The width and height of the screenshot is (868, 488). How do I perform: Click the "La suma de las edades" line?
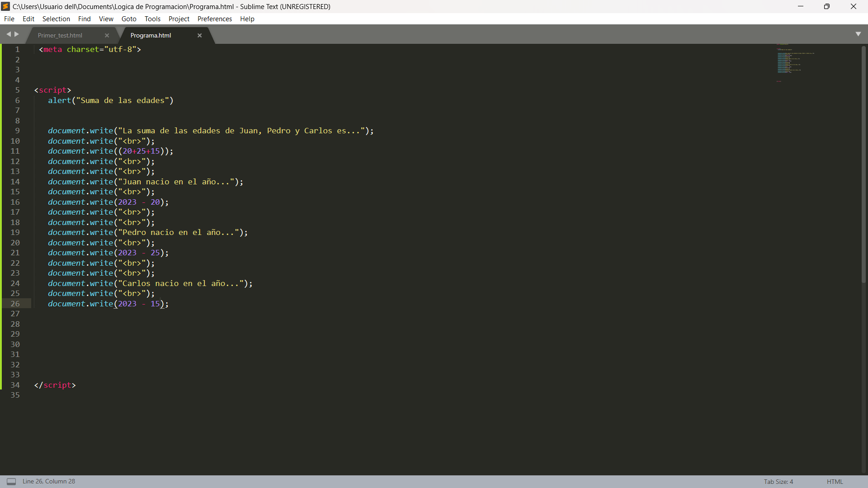[211, 131]
